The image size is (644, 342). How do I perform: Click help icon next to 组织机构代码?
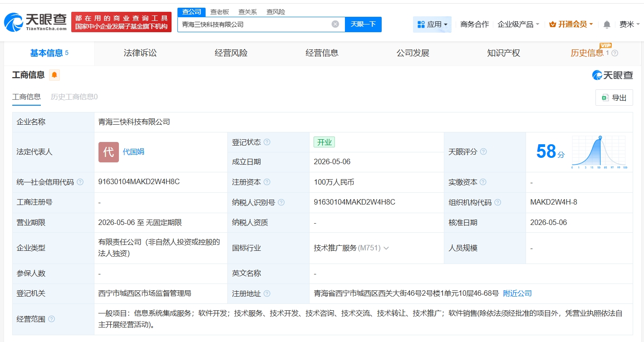coord(497,202)
